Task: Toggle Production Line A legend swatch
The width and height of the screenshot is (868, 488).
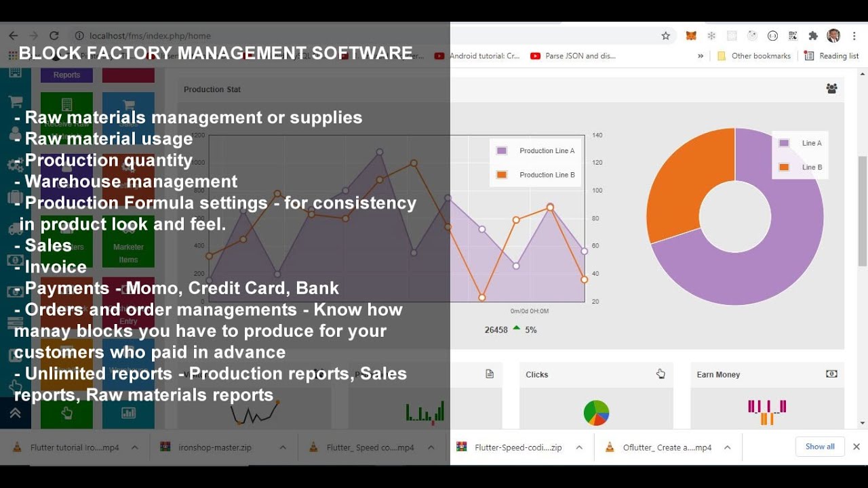Action: pos(502,150)
